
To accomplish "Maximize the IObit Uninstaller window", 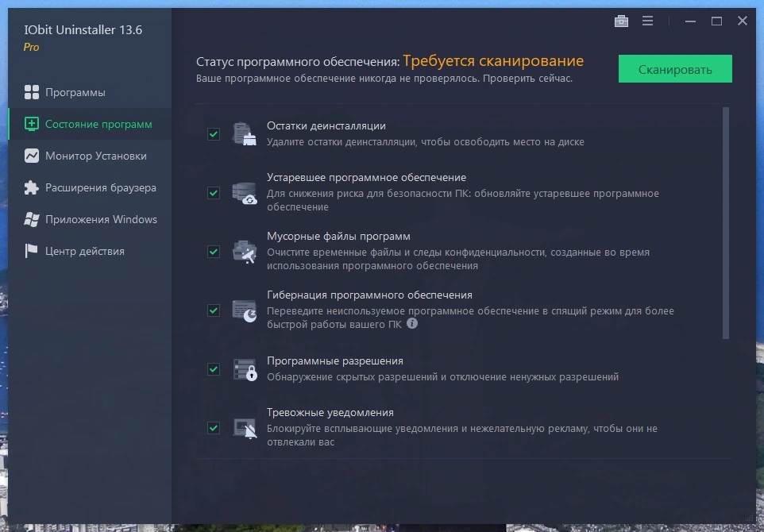I will 716,21.
